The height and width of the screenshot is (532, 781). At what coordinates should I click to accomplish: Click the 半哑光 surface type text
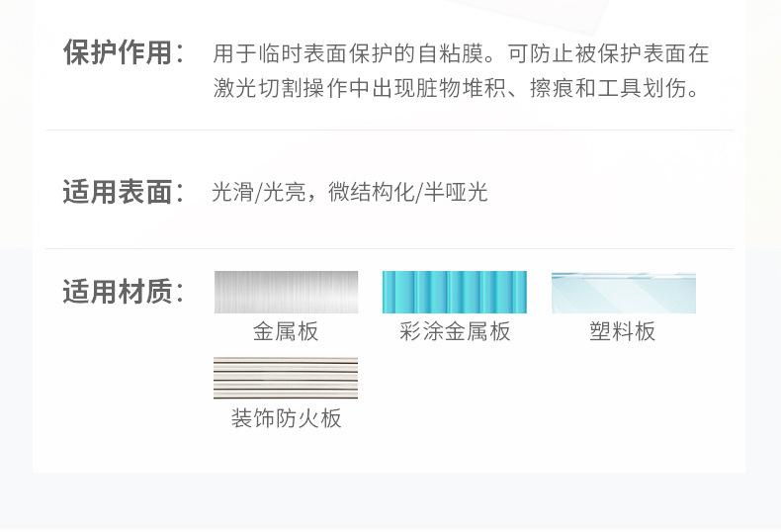tap(457, 192)
